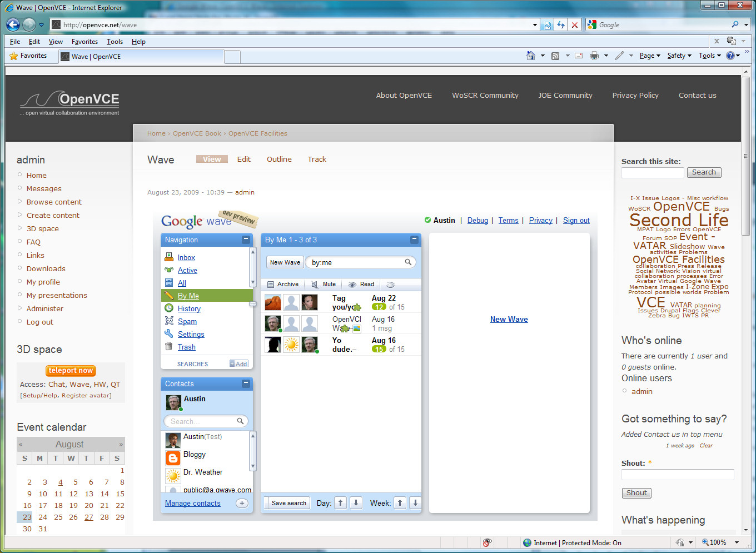Click the Debug link
The height and width of the screenshot is (553, 756).
point(478,221)
